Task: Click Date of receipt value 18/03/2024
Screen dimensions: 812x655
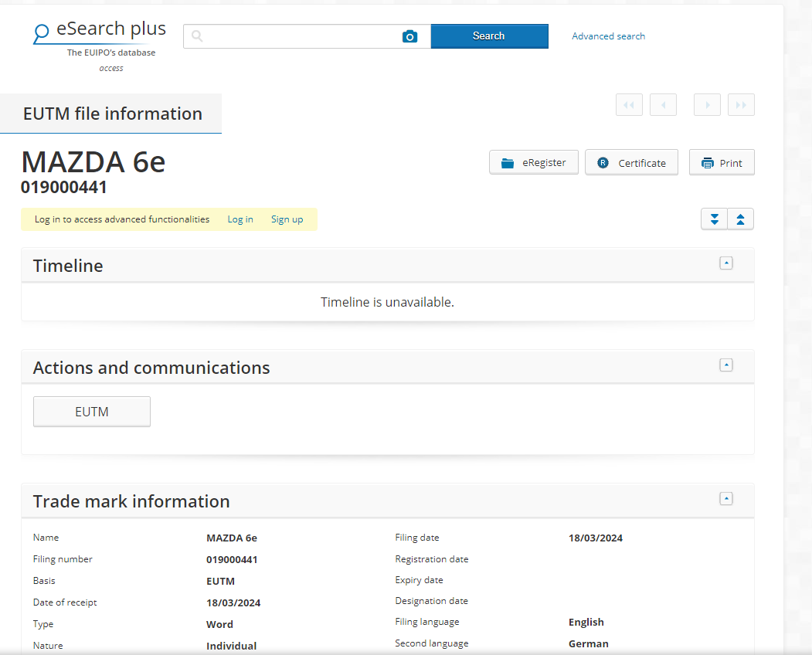Action: pyautogui.click(x=233, y=602)
